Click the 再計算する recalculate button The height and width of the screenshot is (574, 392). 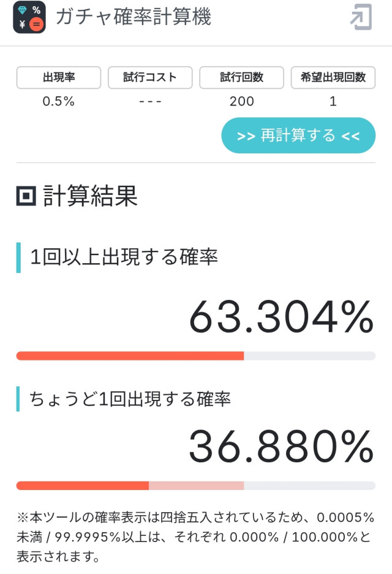298,136
